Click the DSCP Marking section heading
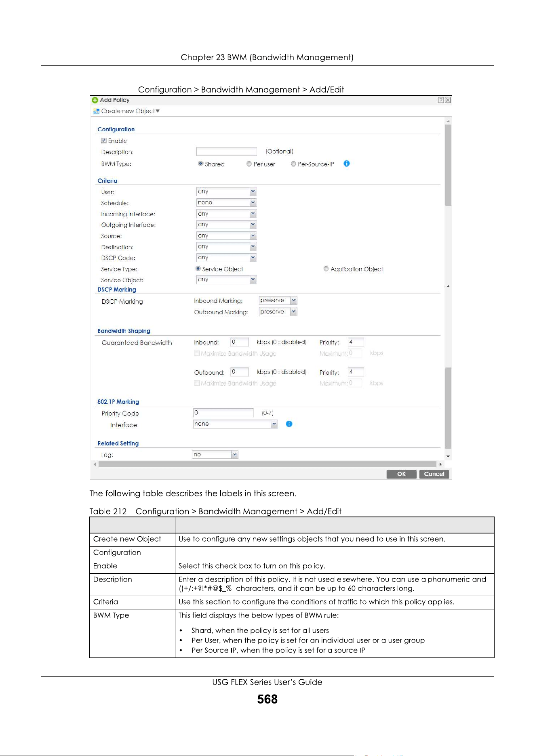The image size is (535, 756). tap(117, 290)
